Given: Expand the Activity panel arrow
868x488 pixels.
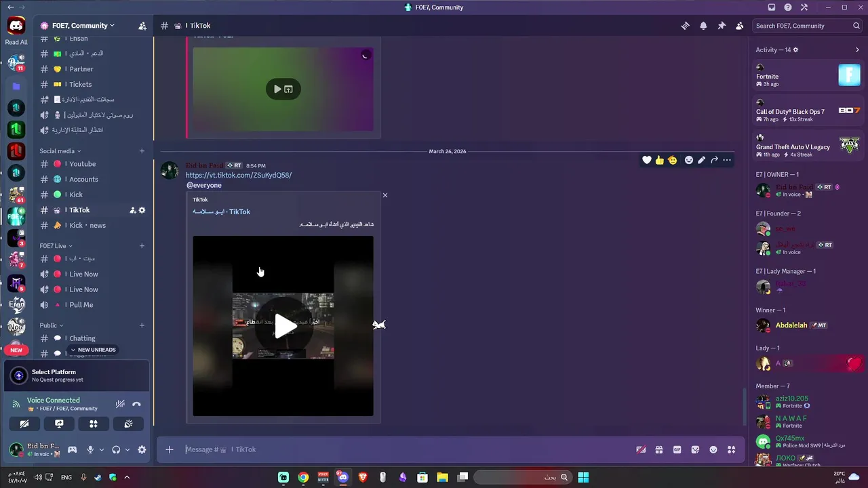Looking at the screenshot, I should pyautogui.click(x=857, y=49).
